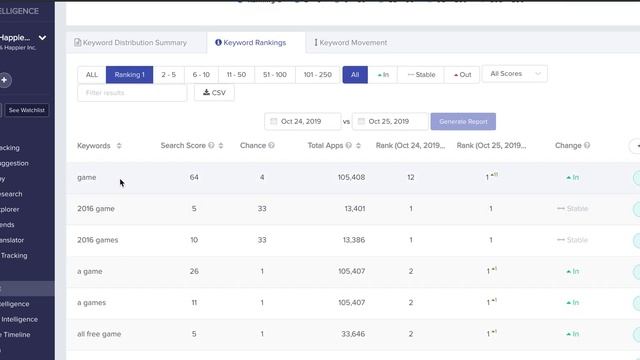Open the Explorer item in the sidebar

[x=9, y=209]
